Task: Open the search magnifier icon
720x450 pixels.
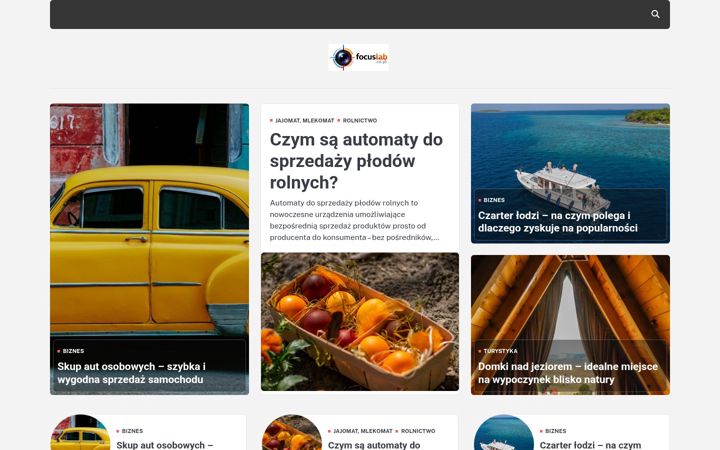Action: pyautogui.click(x=655, y=14)
